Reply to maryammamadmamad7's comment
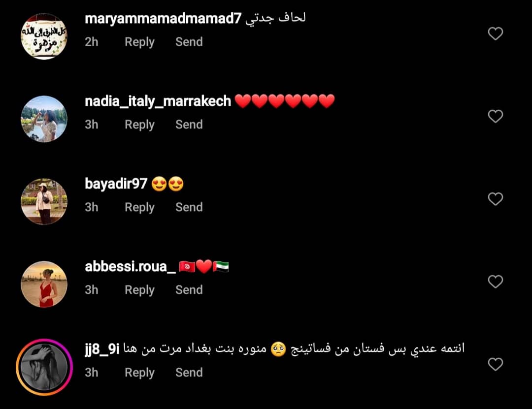This screenshot has height=409, width=532. point(139,42)
